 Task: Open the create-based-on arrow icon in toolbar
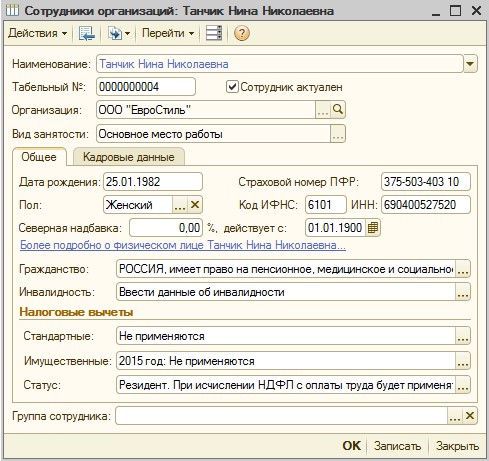[119, 33]
